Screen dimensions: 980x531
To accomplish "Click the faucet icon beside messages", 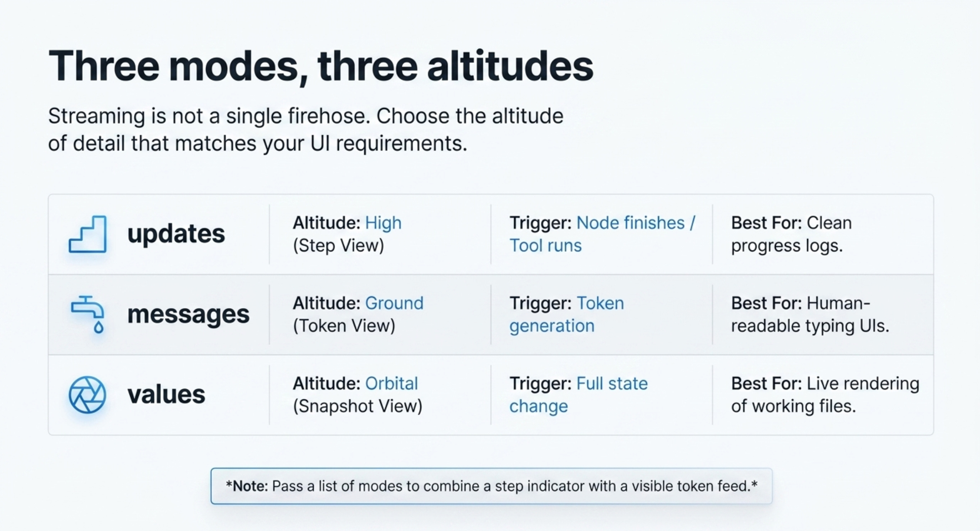I will [x=87, y=314].
